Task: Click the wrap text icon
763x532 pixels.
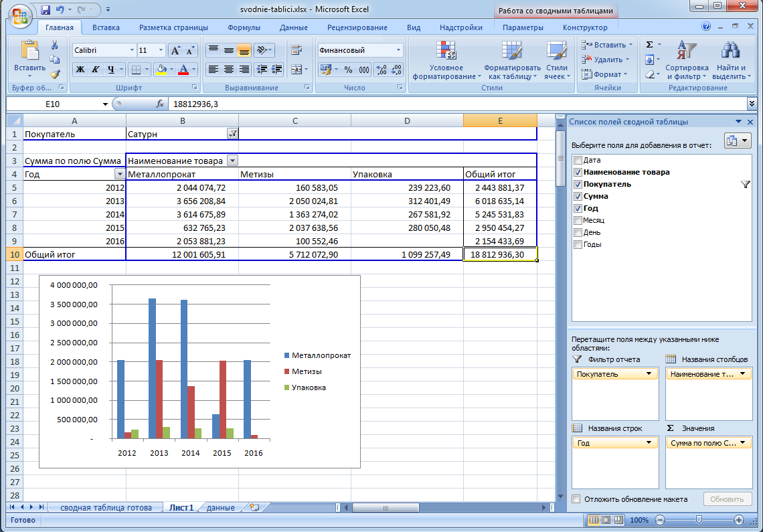Action: [x=296, y=50]
